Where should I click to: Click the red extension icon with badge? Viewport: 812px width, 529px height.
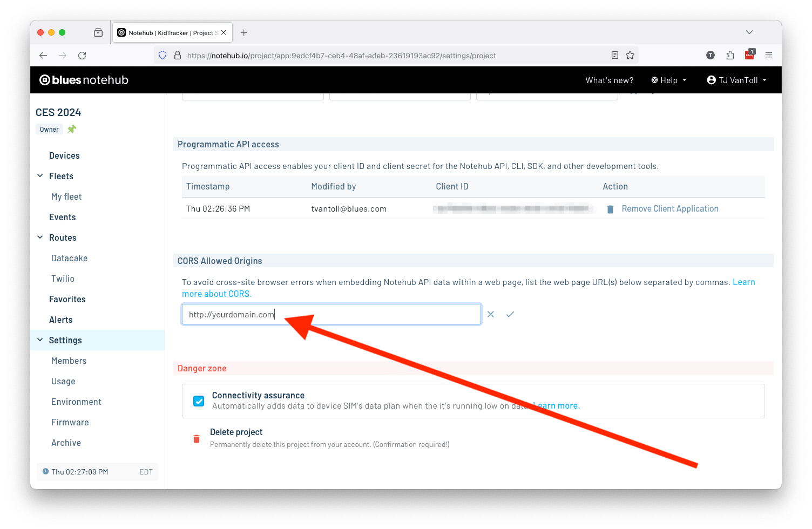tap(750, 55)
